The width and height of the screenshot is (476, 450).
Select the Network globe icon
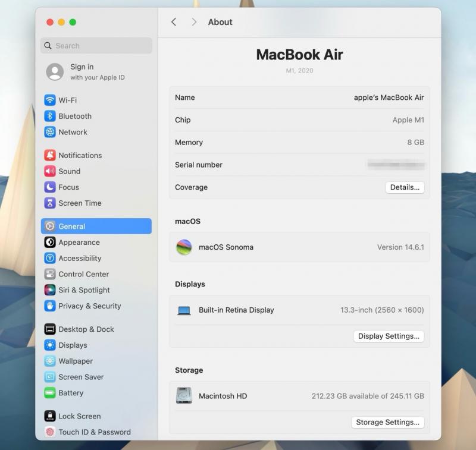(50, 132)
